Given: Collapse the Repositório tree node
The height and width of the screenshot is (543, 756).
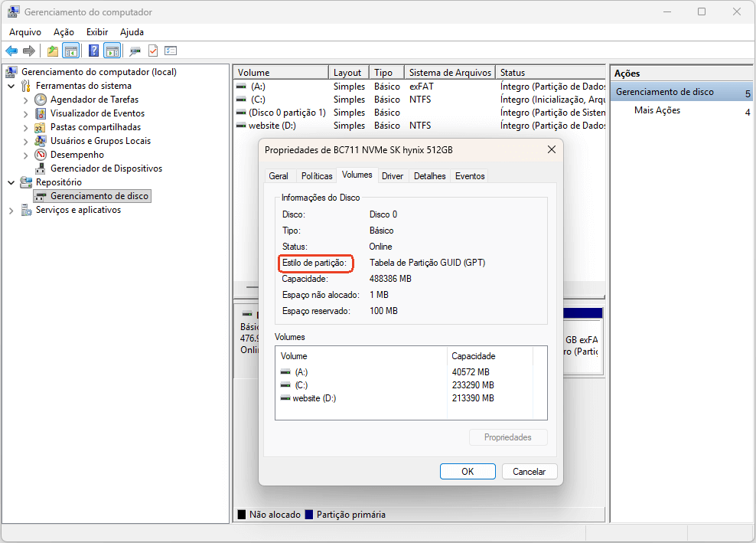Looking at the screenshot, I should pos(10,182).
